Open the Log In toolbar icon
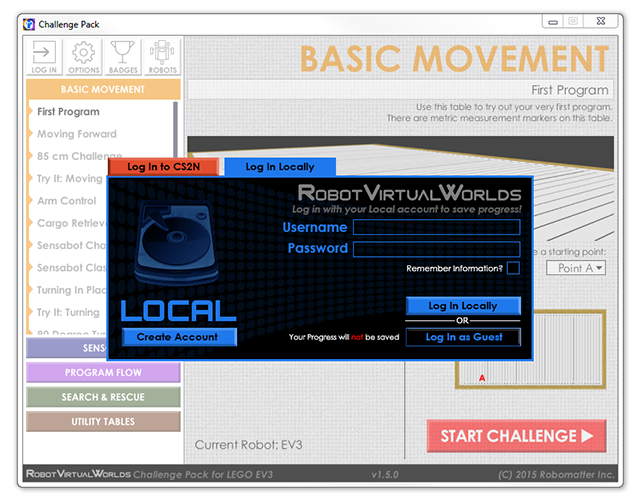Screen dimensions: 640x501 44,57
